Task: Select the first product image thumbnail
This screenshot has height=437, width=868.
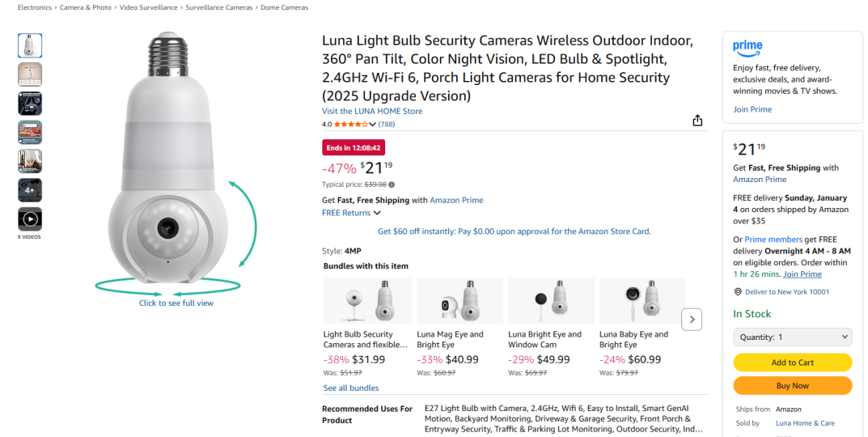Action: pos(30,45)
